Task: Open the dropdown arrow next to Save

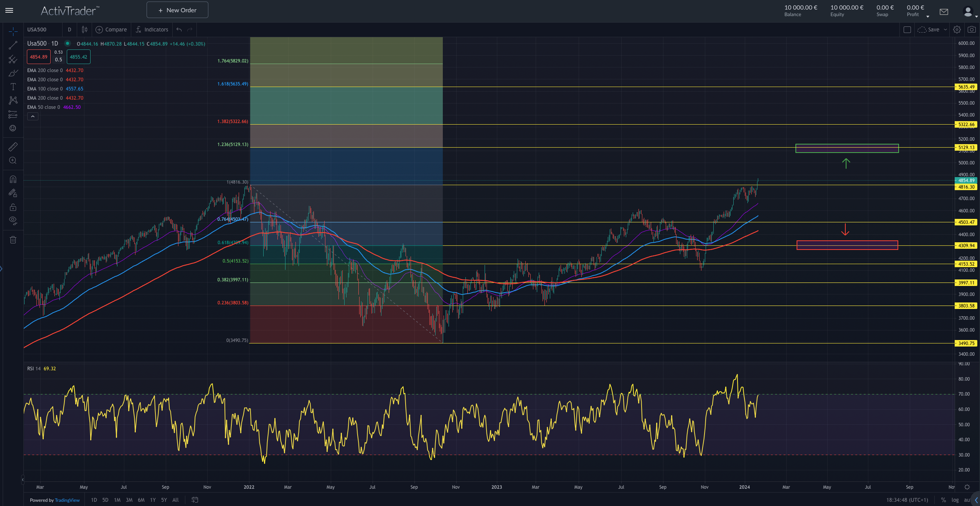Action: coord(945,30)
